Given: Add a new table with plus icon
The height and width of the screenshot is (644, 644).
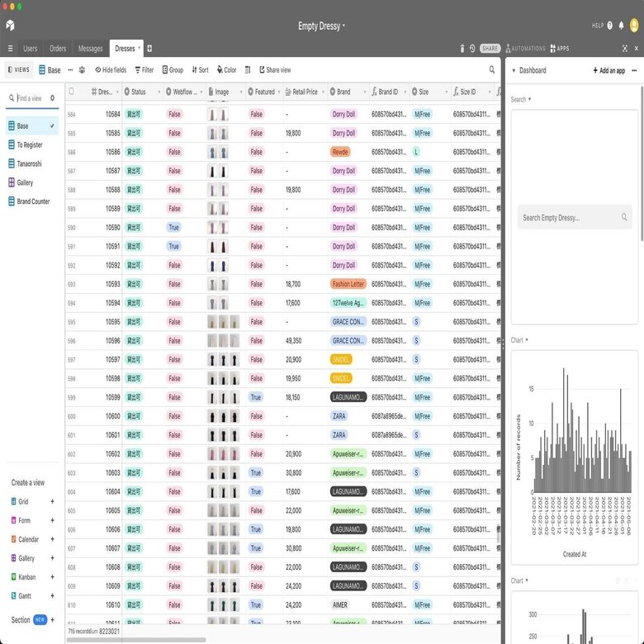Looking at the screenshot, I should click(149, 49).
